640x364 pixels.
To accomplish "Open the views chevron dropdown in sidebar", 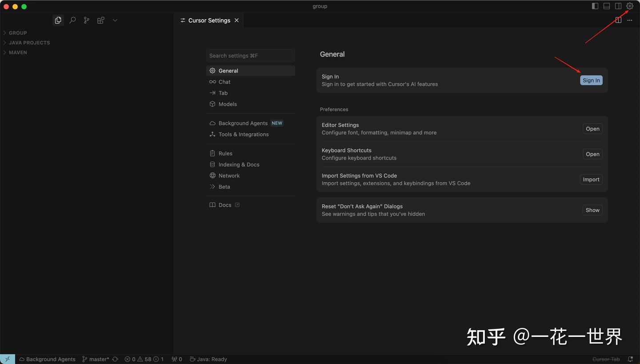I will (x=115, y=20).
